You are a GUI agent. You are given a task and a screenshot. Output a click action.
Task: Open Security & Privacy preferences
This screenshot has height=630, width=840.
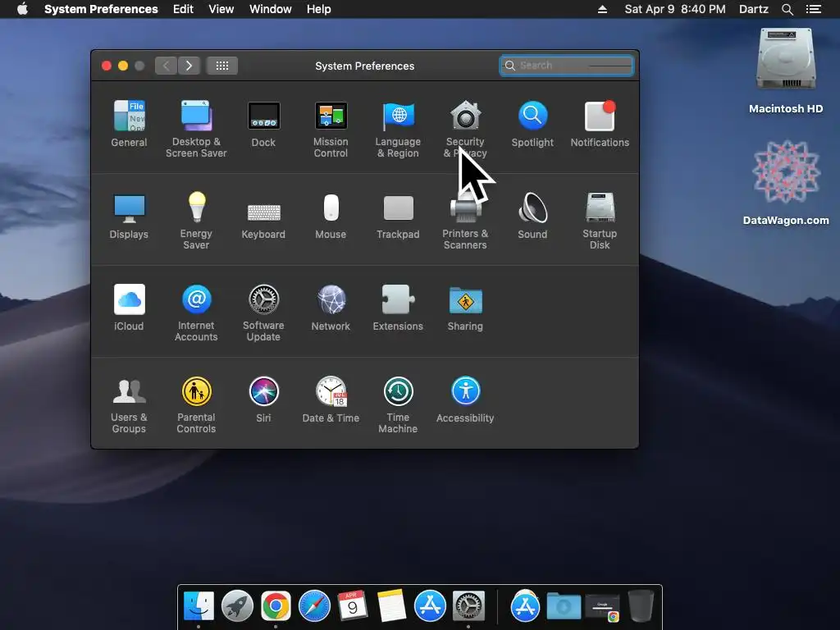coord(465,129)
